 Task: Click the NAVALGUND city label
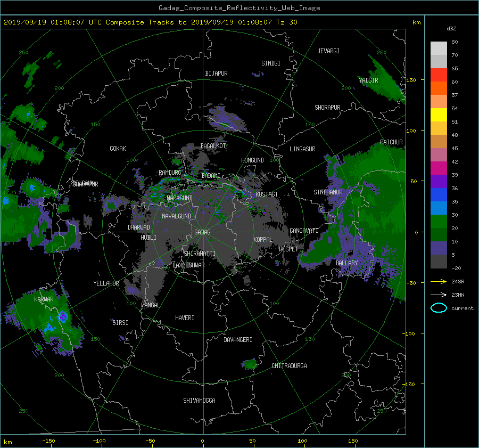176,216
